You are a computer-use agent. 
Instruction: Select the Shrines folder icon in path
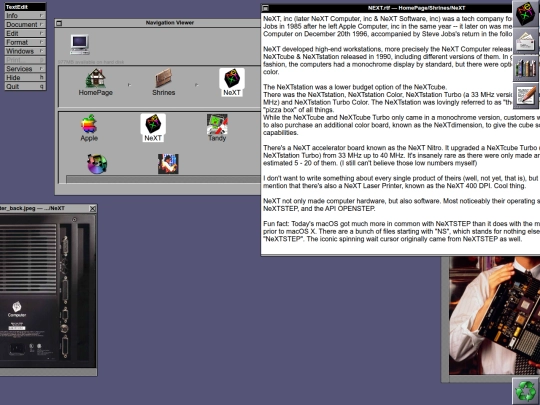pyautogui.click(x=163, y=78)
